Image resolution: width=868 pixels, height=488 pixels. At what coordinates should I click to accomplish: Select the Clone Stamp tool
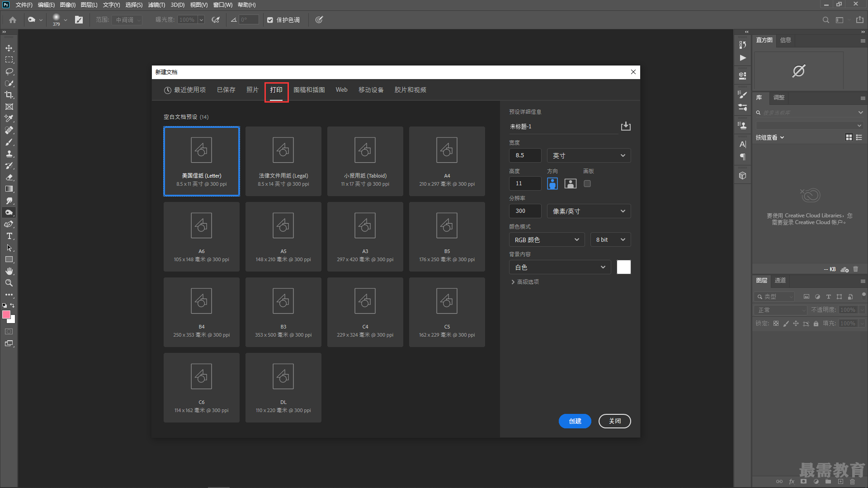tap(9, 154)
